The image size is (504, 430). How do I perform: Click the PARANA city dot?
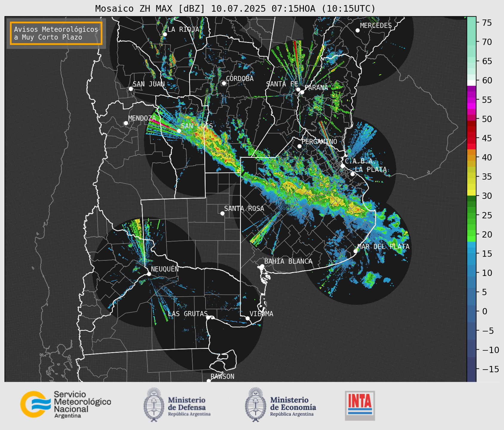pos(302,92)
